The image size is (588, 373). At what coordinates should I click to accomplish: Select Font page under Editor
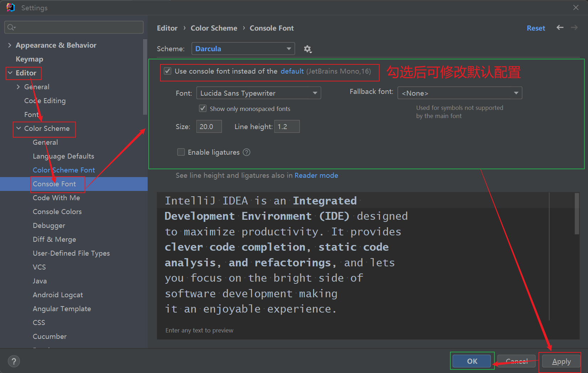[x=31, y=114]
